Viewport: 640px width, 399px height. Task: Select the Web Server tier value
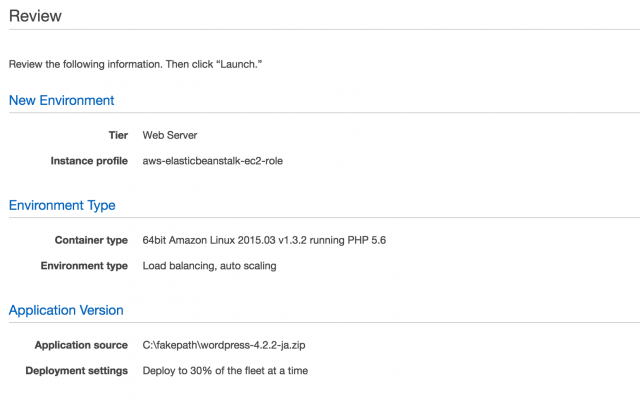170,135
